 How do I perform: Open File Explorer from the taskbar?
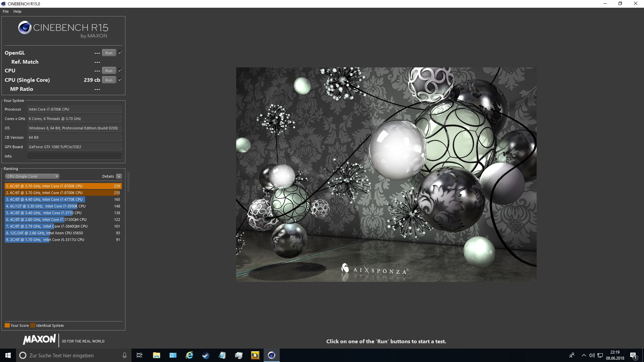tap(156, 355)
